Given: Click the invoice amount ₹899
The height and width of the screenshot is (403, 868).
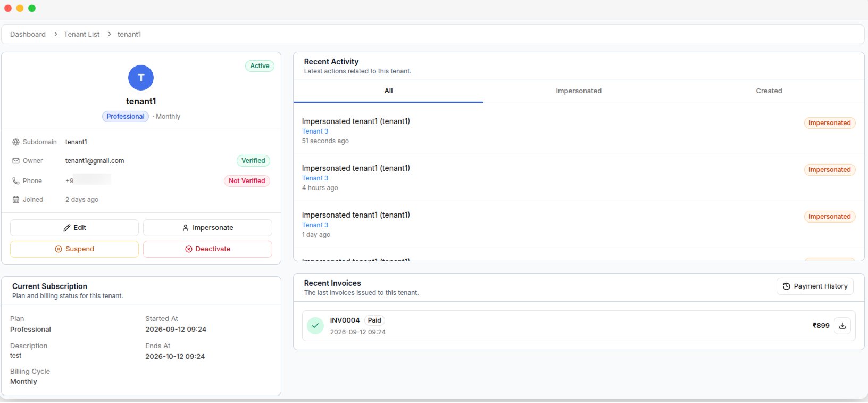Looking at the screenshot, I should point(821,326).
